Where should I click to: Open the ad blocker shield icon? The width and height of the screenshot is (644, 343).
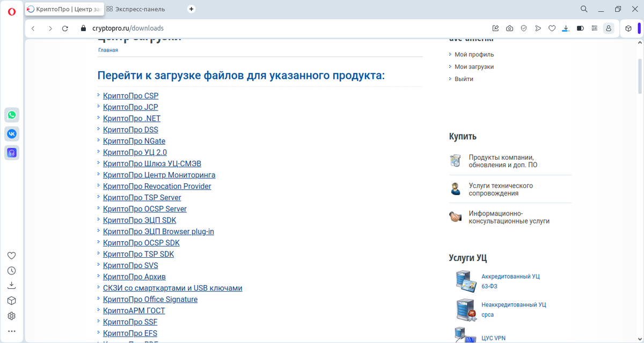[524, 28]
